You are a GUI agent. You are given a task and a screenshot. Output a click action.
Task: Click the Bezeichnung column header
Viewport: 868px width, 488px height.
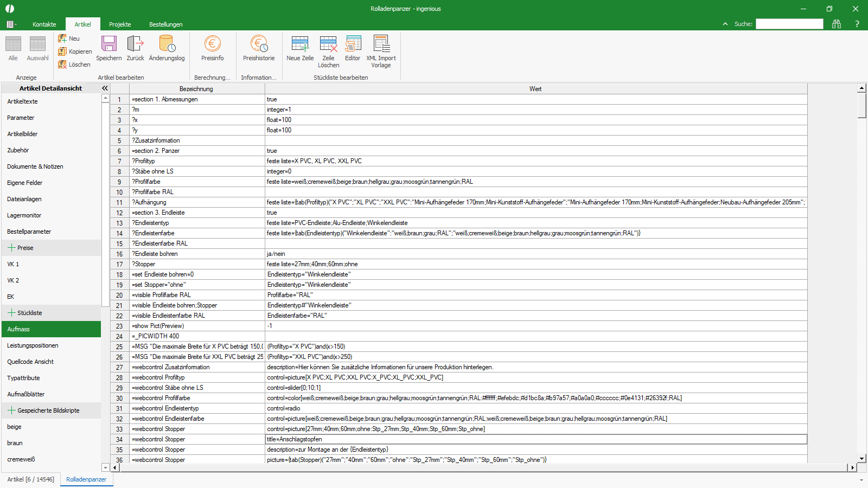click(x=196, y=89)
